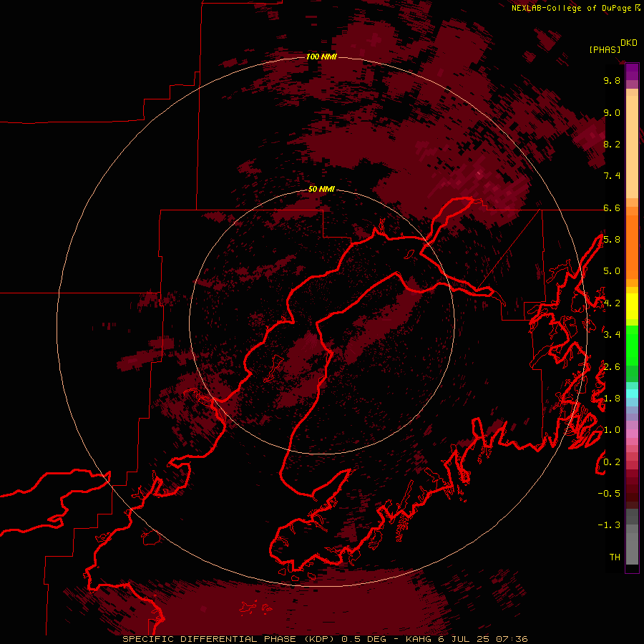
Task: Click the [PHAS] legend unit label
Action: pos(605,49)
